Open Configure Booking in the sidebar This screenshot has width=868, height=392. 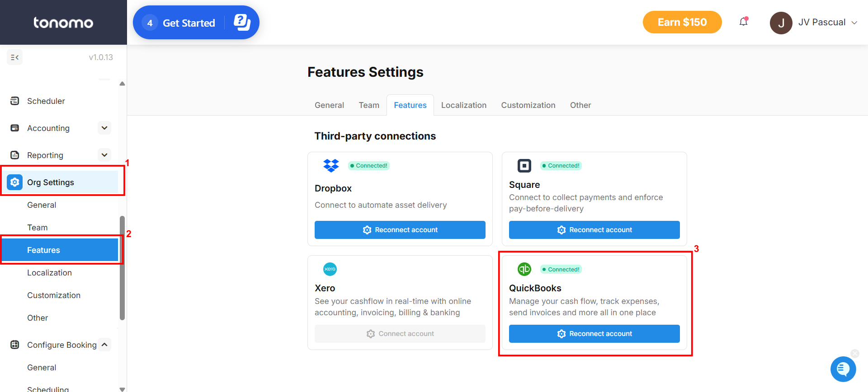[x=62, y=345]
